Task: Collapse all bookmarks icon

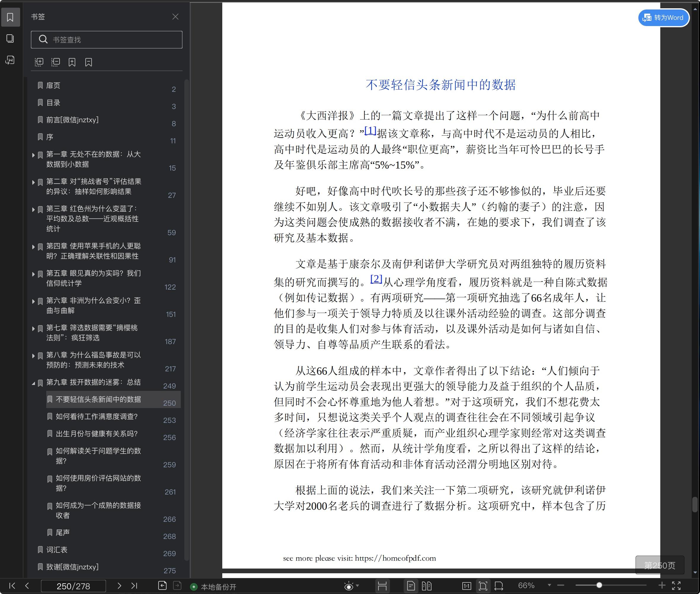Action: pyautogui.click(x=56, y=62)
